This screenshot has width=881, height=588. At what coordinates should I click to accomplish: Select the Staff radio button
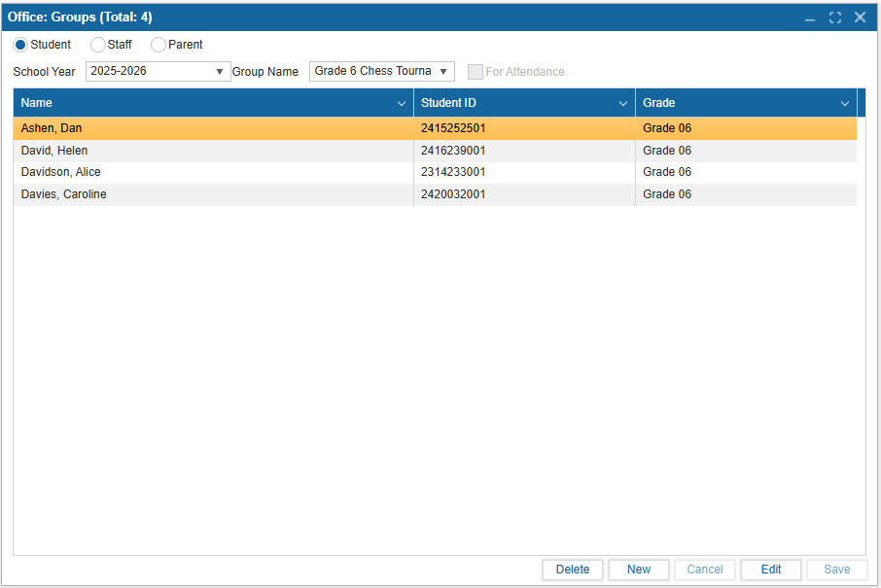pos(97,45)
